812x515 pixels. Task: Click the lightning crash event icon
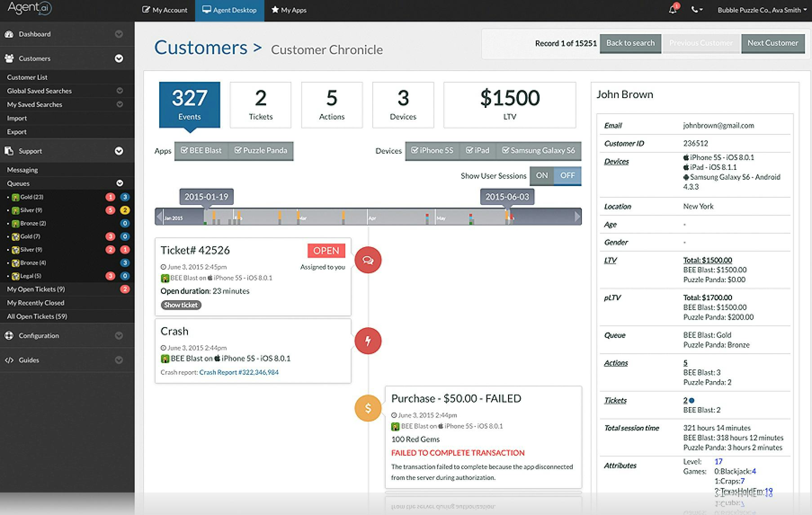point(368,341)
